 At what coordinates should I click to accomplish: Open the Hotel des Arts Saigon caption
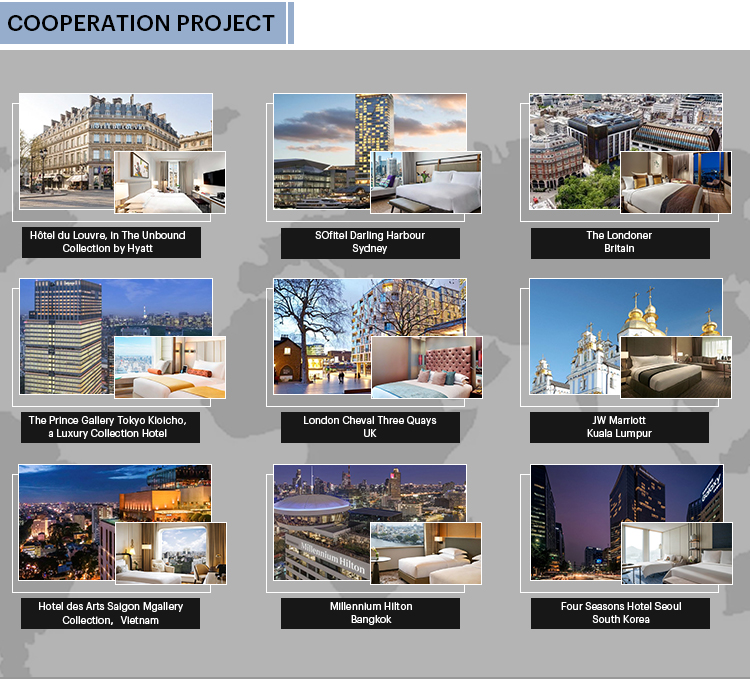tap(110, 613)
